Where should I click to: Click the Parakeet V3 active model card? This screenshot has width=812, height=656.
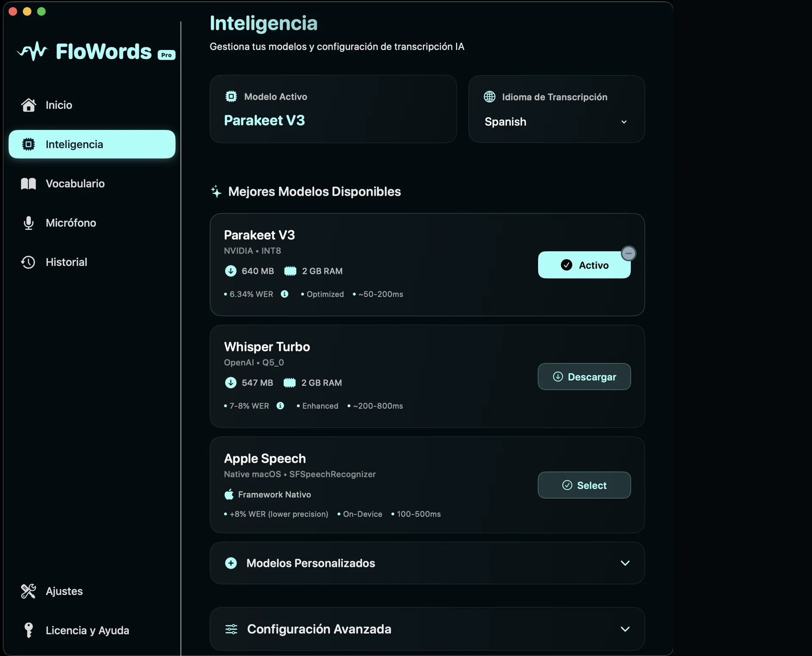coord(333,109)
